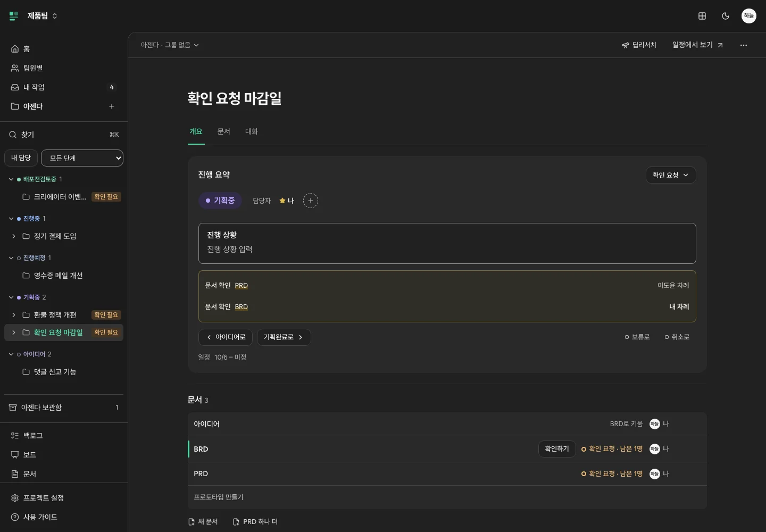Image resolution: width=766 pixels, height=532 pixels.
Task: Open 백로그 from the sidebar
Action: pos(64,436)
